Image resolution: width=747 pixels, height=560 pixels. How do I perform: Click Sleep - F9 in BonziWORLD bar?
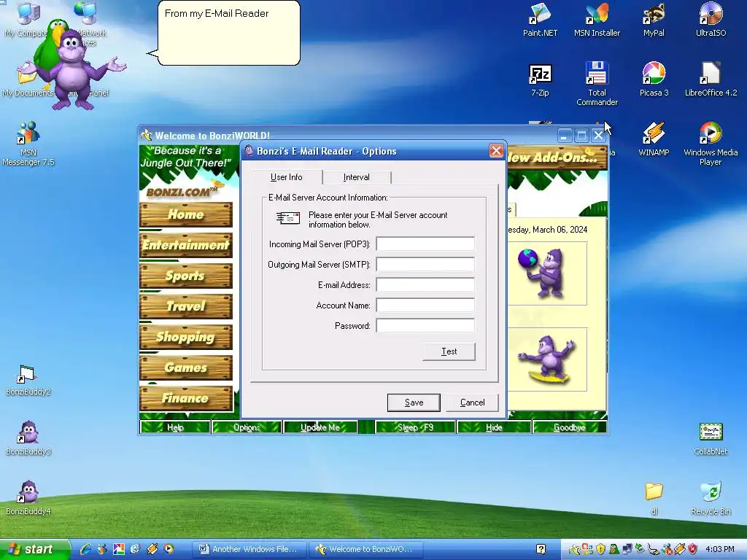415,427
